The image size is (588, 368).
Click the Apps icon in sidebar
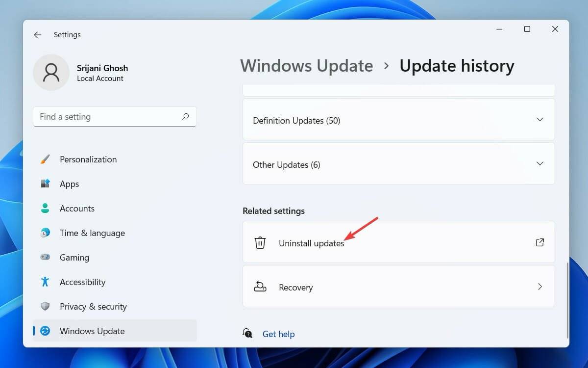tap(46, 184)
